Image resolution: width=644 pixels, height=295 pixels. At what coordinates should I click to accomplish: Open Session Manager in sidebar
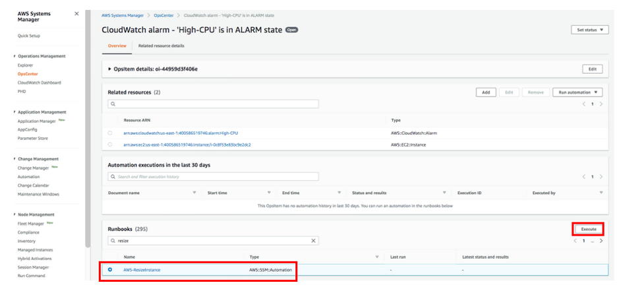pyautogui.click(x=33, y=267)
